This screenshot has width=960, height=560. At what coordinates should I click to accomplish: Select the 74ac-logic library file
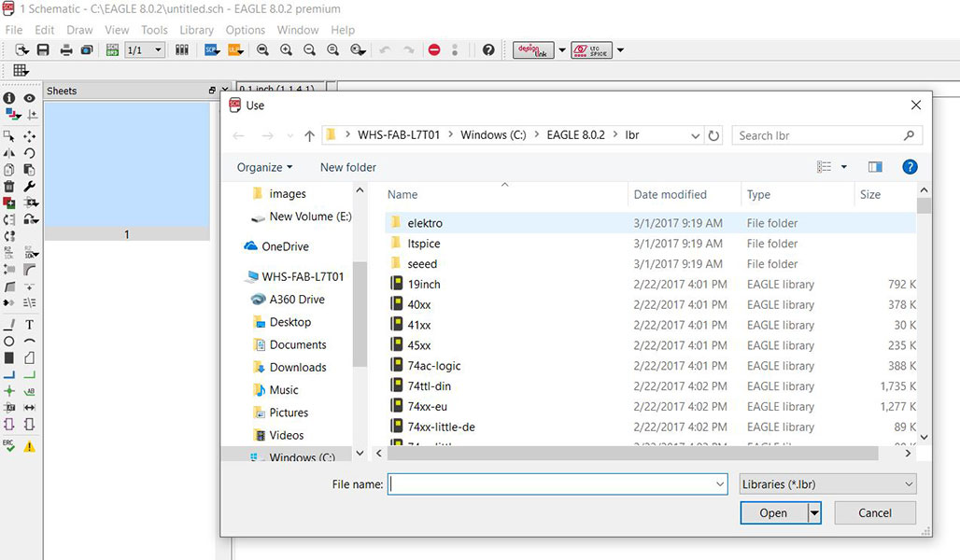click(434, 366)
